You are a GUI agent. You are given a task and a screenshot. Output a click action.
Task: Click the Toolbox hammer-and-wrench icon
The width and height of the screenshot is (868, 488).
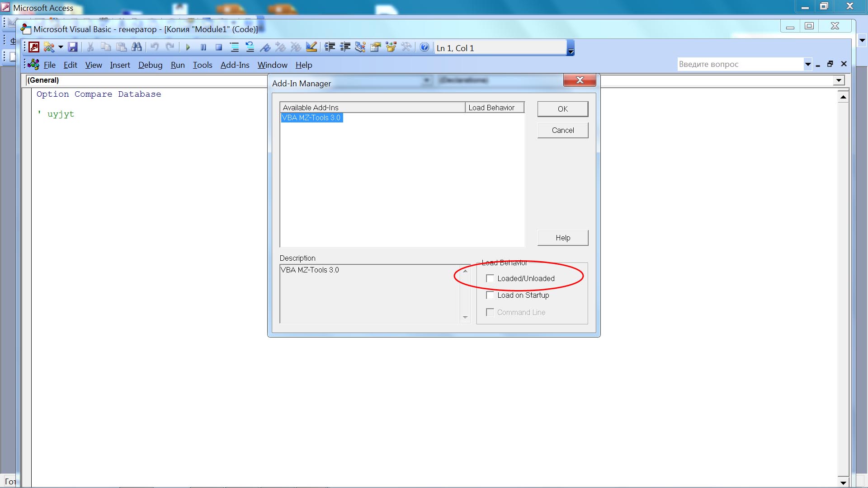406,47
